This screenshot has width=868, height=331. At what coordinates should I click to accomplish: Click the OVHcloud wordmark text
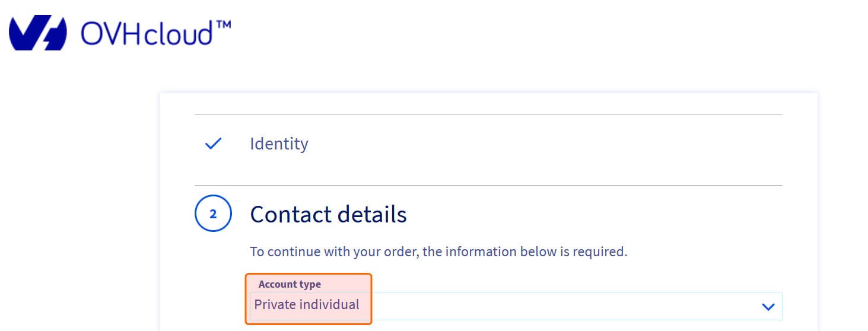pyautogui.click(x=147, y=34)
